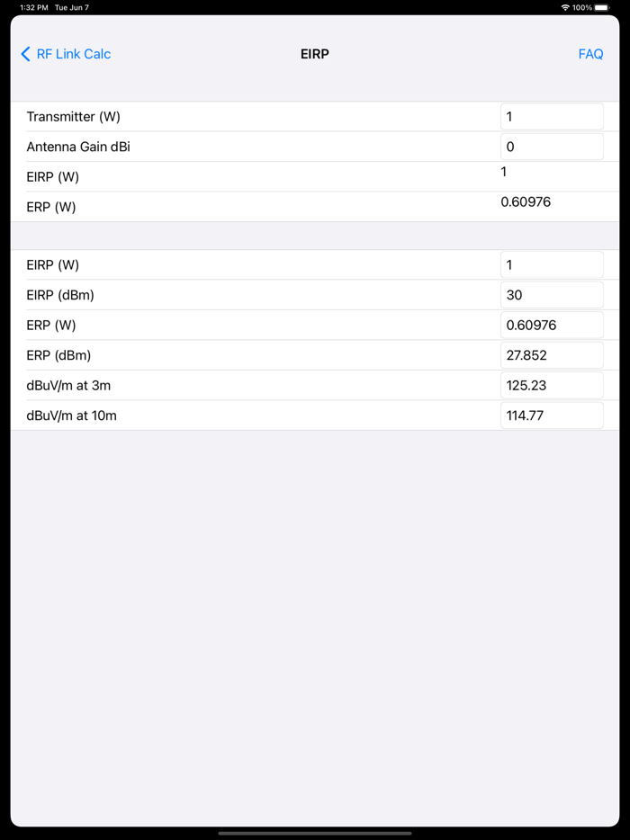Select the EIRP (W) value showing 1
This screenshot has width=630, height=840.
(552, 264)
